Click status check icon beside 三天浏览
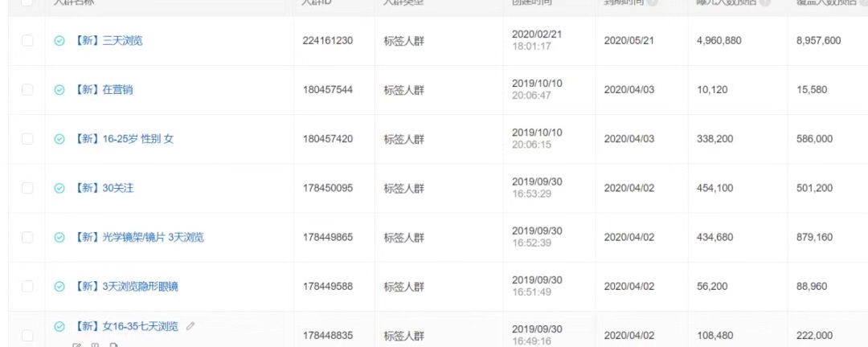Image resolution: width=868 pixels, height=347 pixels. 59,41
